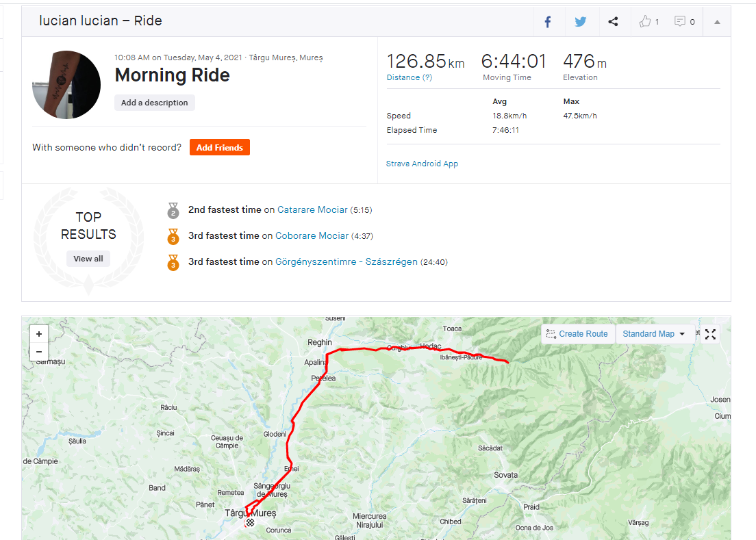Collapse the ride header with the arrow
This screenshot has height=540, width=756.
pos(717,22)
